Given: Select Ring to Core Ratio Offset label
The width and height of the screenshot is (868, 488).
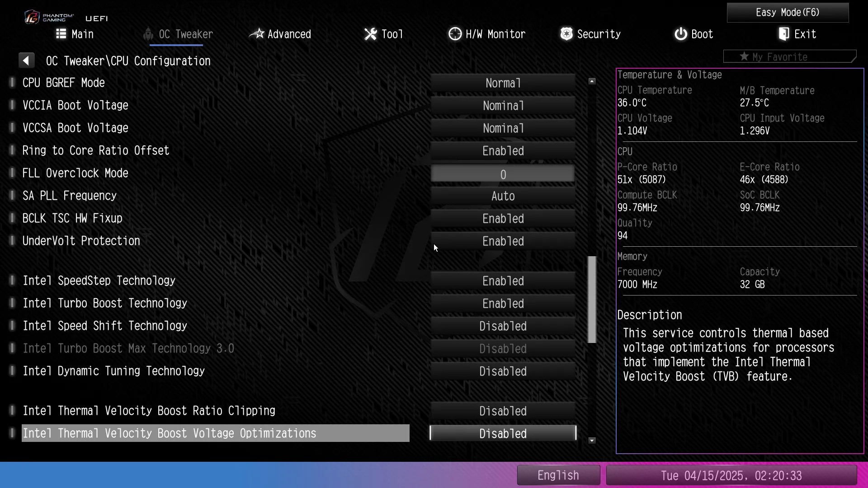Looking at the screenshot, I should tap(96, 150).
